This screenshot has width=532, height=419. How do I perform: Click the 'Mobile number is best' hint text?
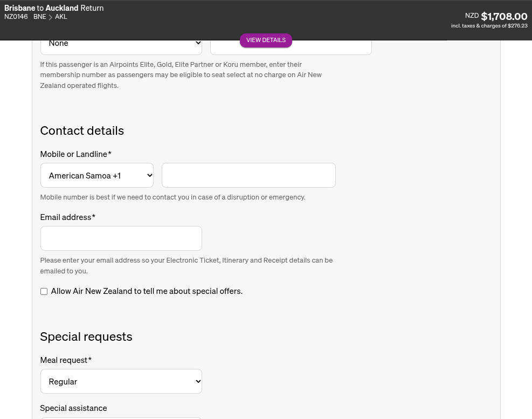point(172,197)
